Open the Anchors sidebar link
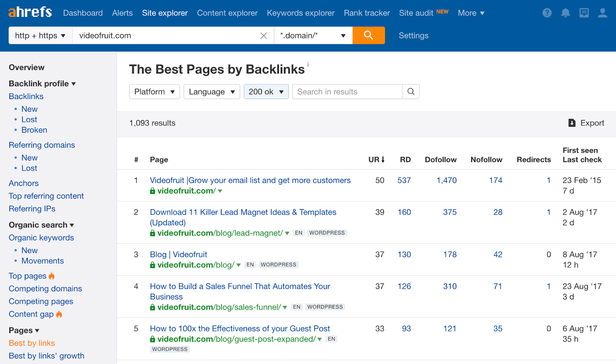Viewport: 616px width, 364px height. coord(24,183)
